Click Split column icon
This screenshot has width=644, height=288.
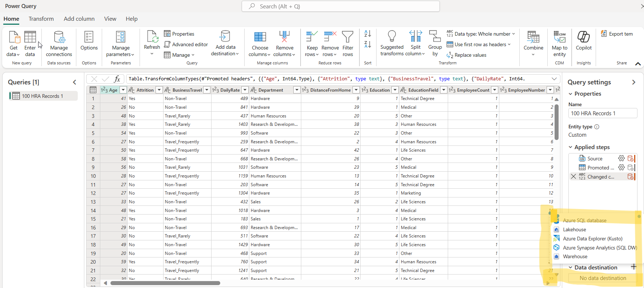[x=416, y=37]
